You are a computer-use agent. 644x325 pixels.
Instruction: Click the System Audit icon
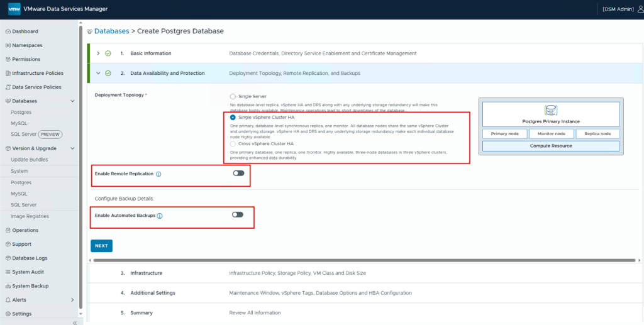point(8,272)
